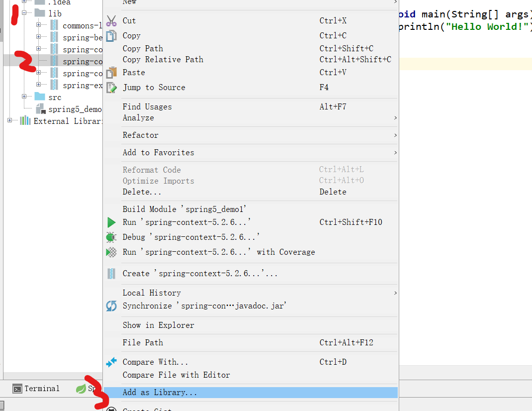Click the Compare With arrows icon

click(111, 362)
